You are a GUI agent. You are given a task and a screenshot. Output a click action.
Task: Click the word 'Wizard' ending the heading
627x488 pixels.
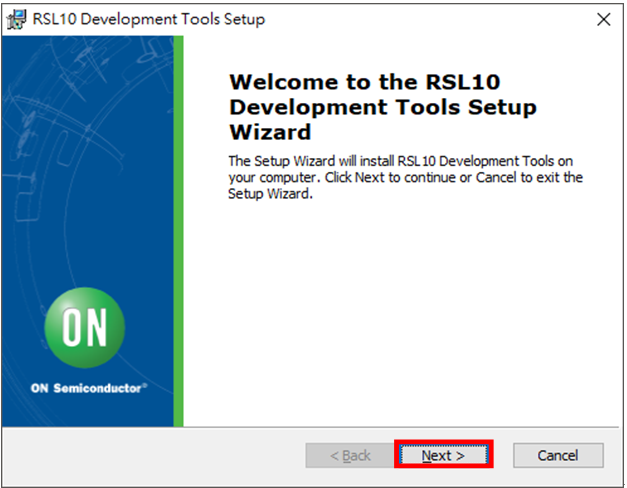tap(270, 132)
